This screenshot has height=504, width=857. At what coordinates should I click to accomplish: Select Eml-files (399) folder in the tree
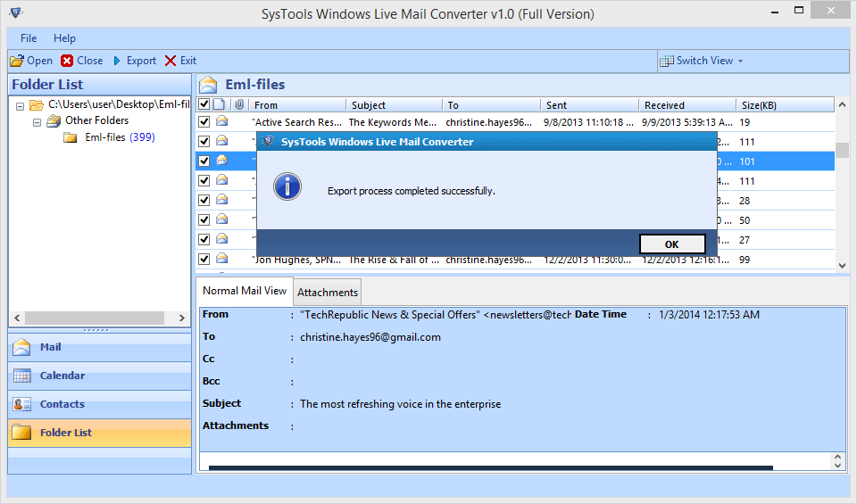point(120,137)
